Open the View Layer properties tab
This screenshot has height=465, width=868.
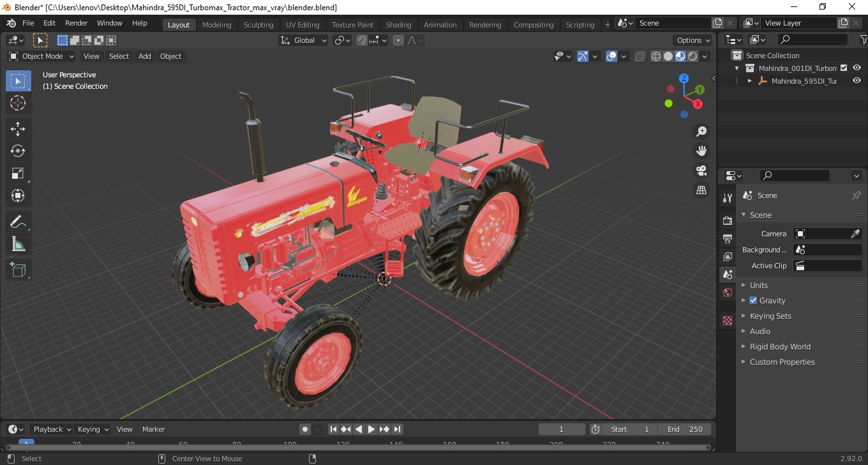[728, 256]
